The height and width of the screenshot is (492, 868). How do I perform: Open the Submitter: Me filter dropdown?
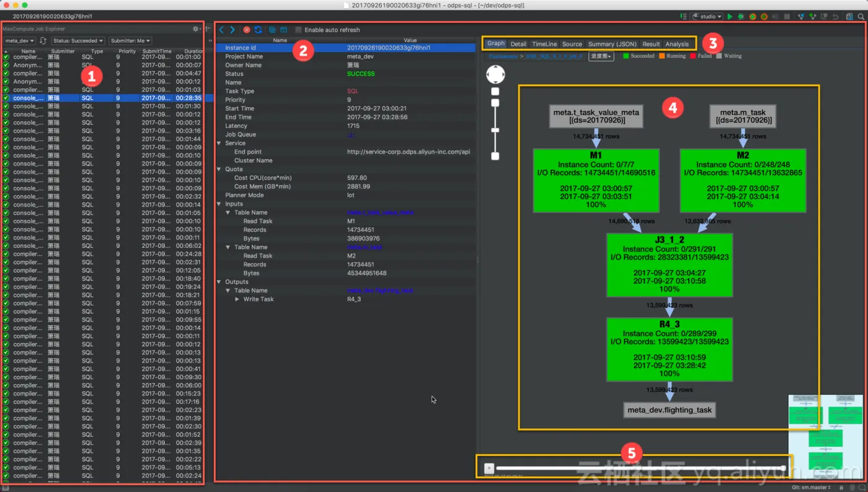tap(130, 41)
